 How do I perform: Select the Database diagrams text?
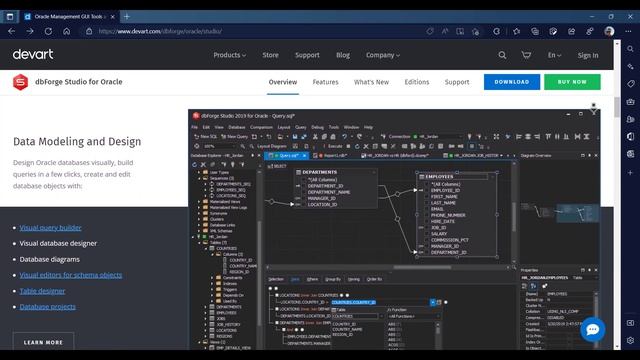(50, 259)
